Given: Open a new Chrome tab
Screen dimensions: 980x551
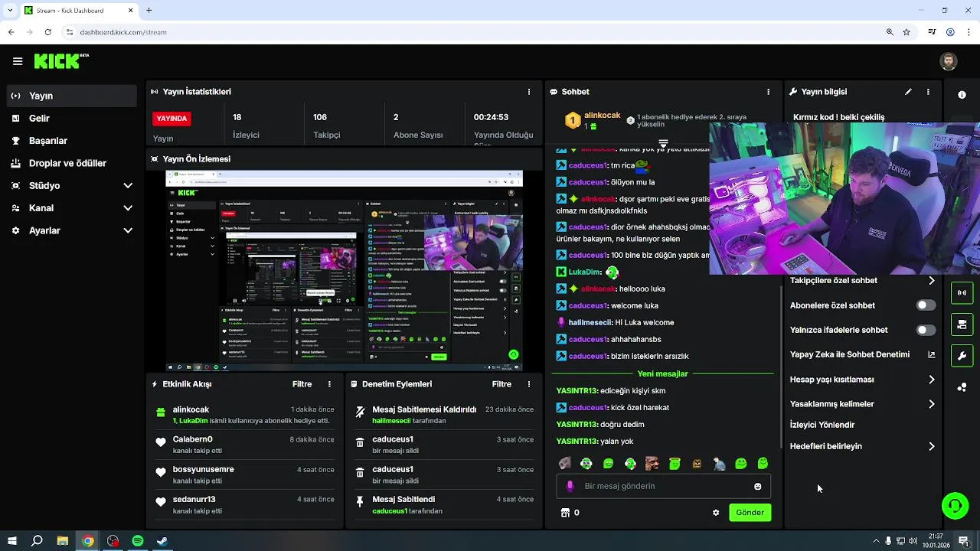Looking at the screenshot, I should pyautogui.click(x=149, y=11).
